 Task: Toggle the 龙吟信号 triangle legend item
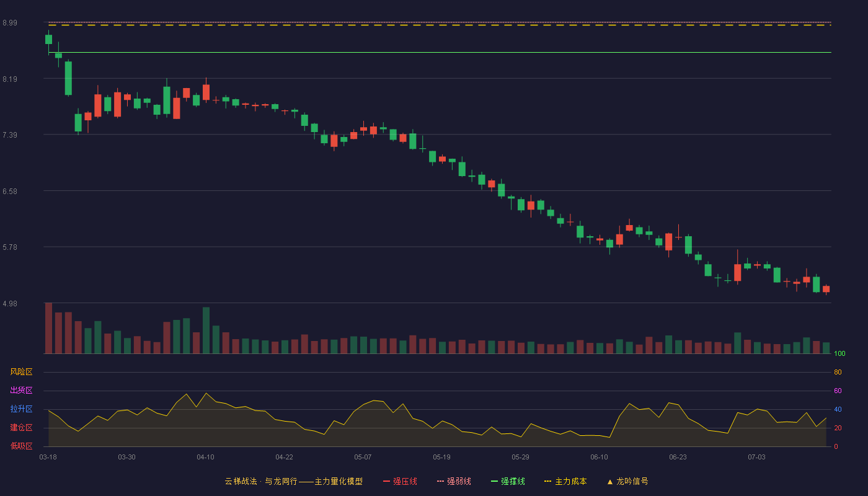[x=627, y=481]
